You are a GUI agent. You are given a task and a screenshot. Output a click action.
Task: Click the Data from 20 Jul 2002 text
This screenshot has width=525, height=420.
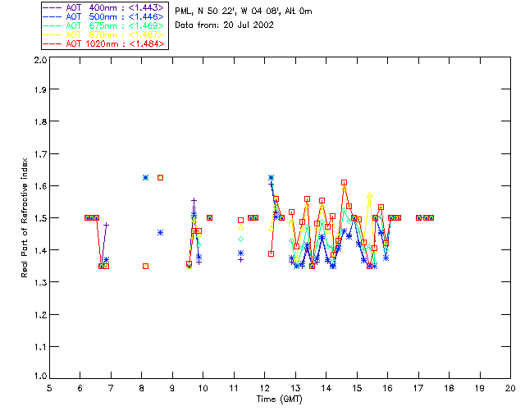tap(224, 25)
